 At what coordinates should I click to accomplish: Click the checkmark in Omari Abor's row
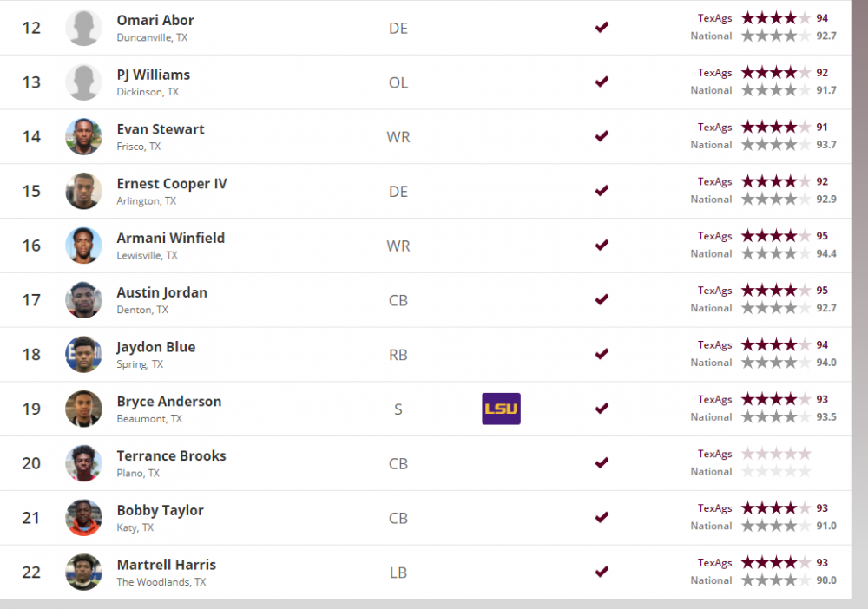(602, 28)
